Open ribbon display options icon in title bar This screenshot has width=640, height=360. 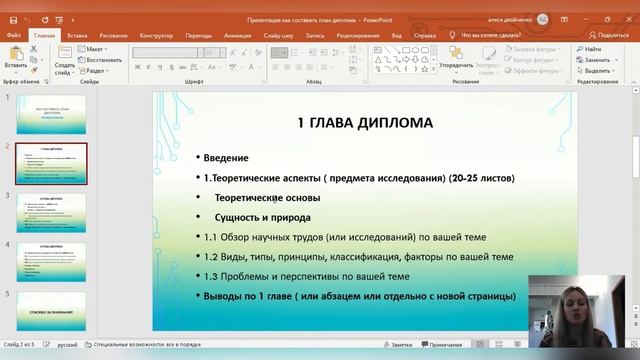564,20
